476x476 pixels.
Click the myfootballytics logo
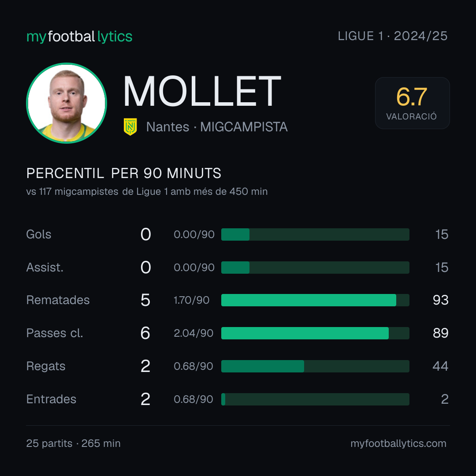[79, 37]
